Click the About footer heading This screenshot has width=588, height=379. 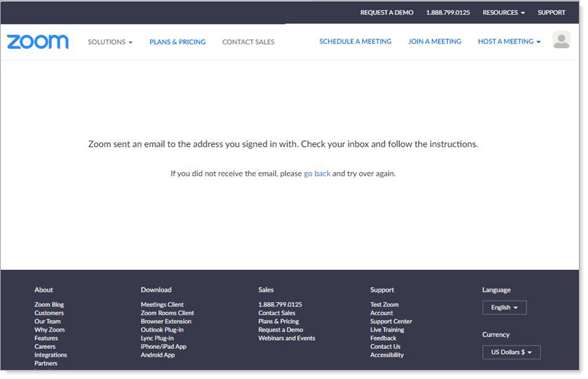(43, 290)
